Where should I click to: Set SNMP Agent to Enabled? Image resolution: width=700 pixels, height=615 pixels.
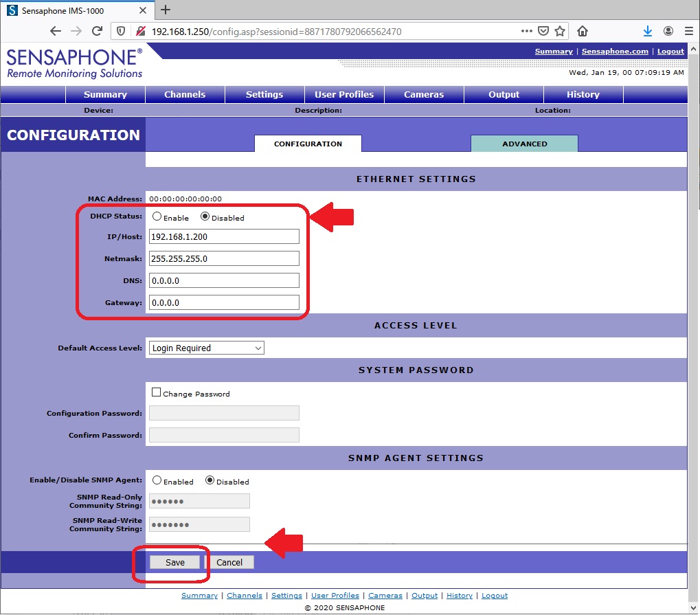click(x=157, y=480)
